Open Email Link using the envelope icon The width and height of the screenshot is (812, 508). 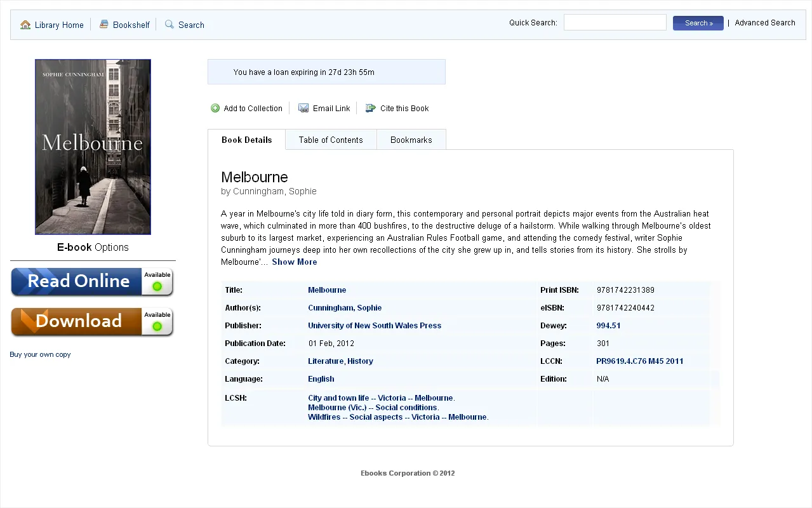pos(303,108)
